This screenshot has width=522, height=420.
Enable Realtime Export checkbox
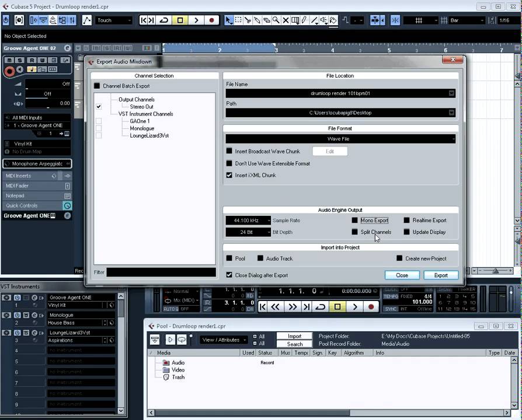click(x=406, y=220)
